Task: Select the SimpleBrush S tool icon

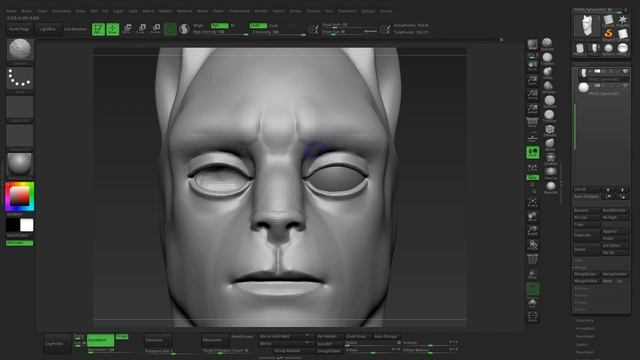Action: (608, 33)
